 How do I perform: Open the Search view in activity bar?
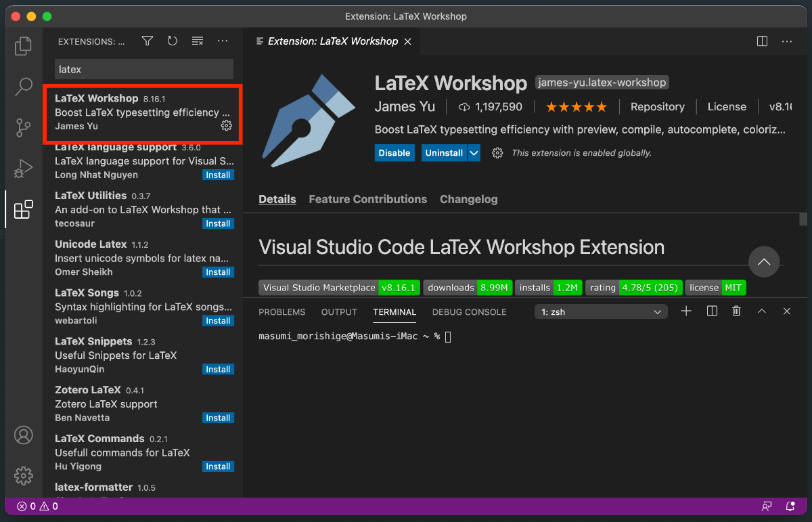point(24,87)
